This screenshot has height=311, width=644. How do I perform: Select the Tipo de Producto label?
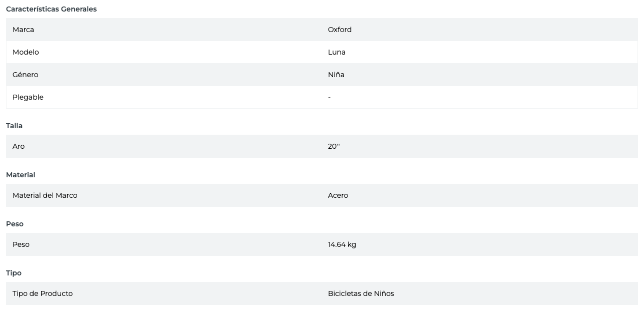(43, 293)
